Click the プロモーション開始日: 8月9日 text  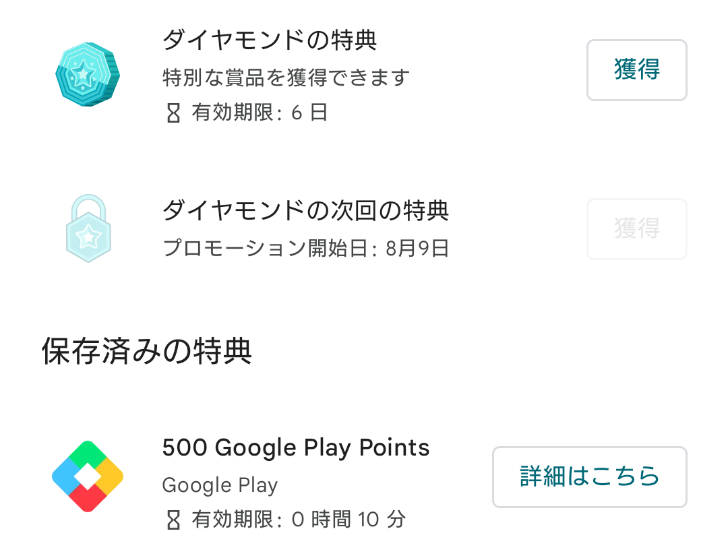pyautogui.click(x=306, y=248)
